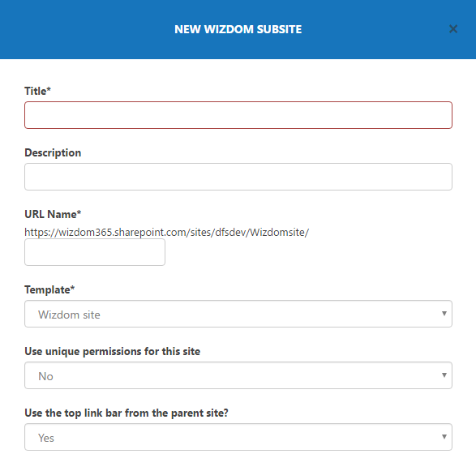Click the Use unique permissions for this site label
Image resolution: width=476 pixels, height=471 pixels.
tap(113, 352)
